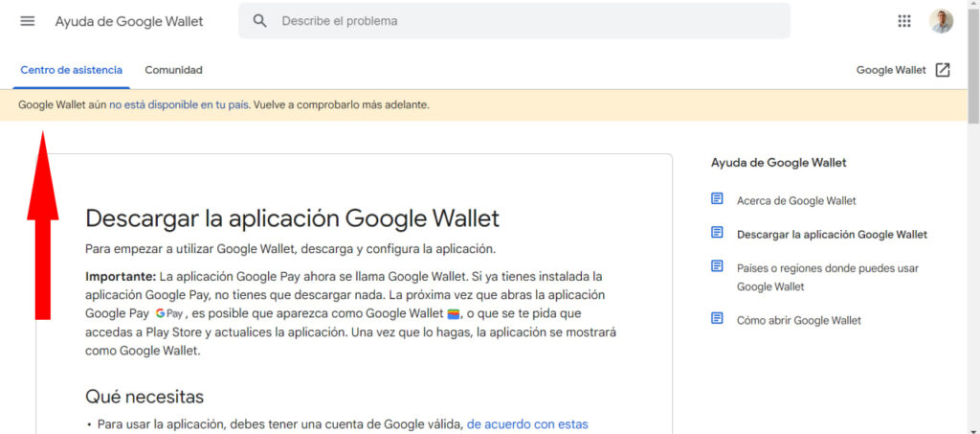Click the search magnifier icon
The image size is (980, 434).
[x=259, y=21]
